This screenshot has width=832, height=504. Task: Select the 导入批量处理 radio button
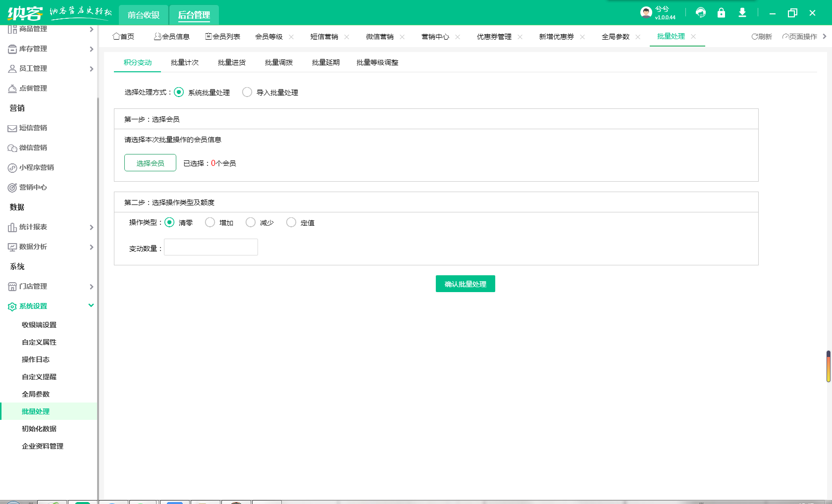pos(247,92)
